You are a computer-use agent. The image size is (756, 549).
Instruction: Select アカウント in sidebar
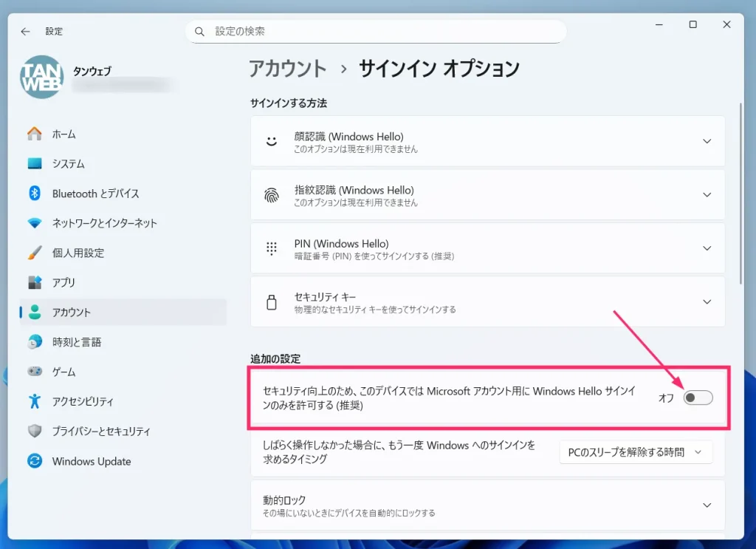[123, 312]
